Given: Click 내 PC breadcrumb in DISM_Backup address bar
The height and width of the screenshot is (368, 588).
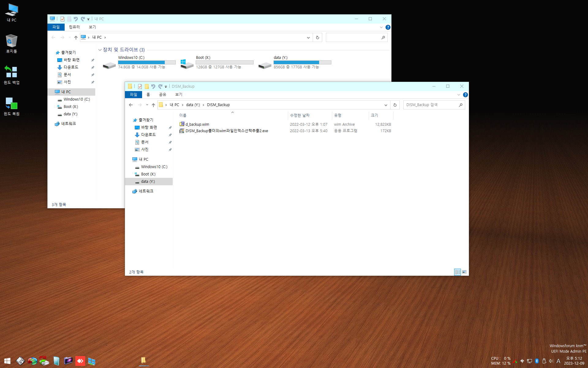Looking at the screenshot, I should coord(175,105).
